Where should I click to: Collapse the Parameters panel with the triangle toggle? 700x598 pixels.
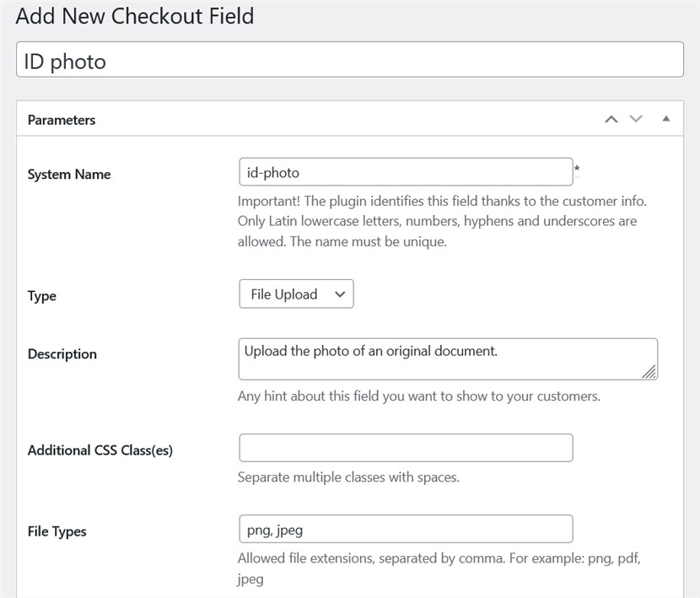click(665, 119)
